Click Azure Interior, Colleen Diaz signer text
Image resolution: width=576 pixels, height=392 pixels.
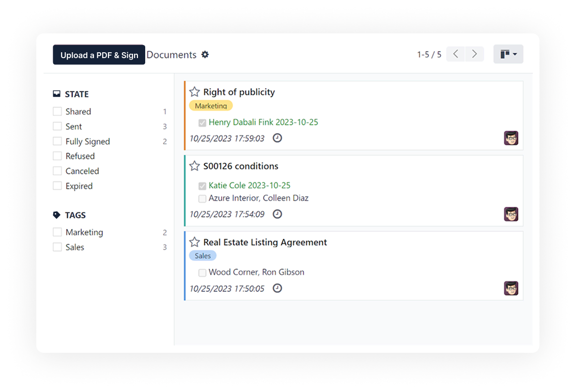tap(258, 198)
